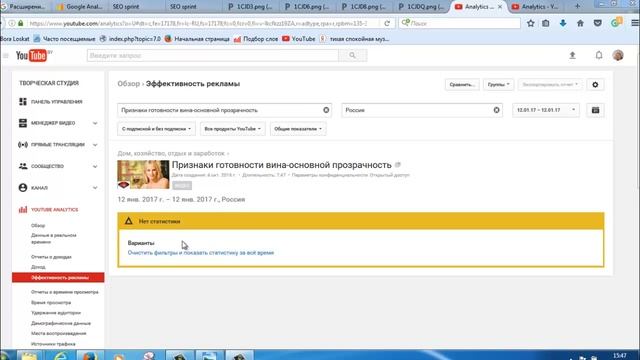Open the Время просмотра report
Image resolution: width=640 pixels, height=360 pixels.
coord(51,302)
